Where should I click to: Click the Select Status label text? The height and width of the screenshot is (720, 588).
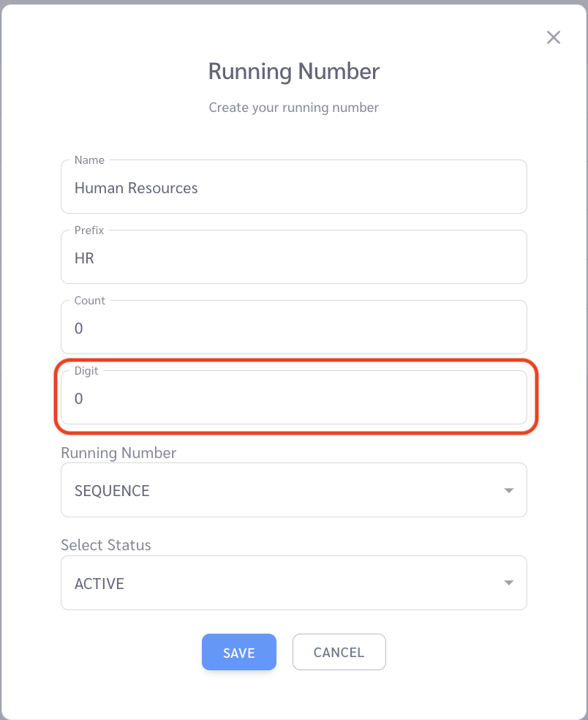point(106,545)
